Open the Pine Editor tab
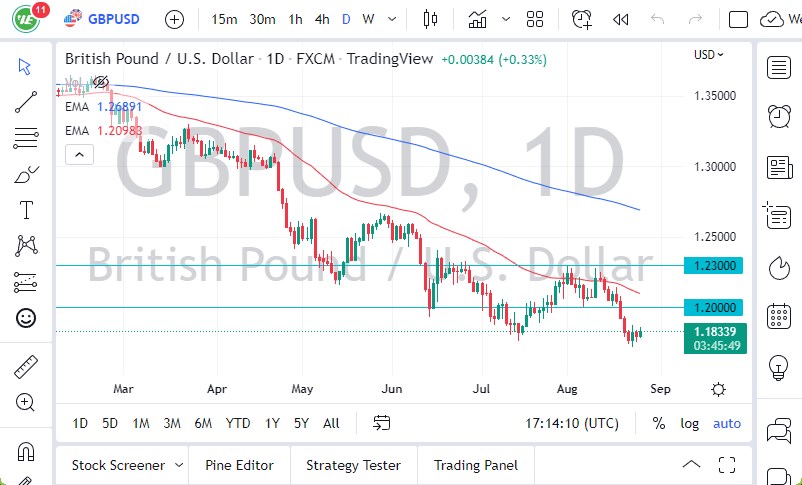802x485 pixels. [239, 465]
